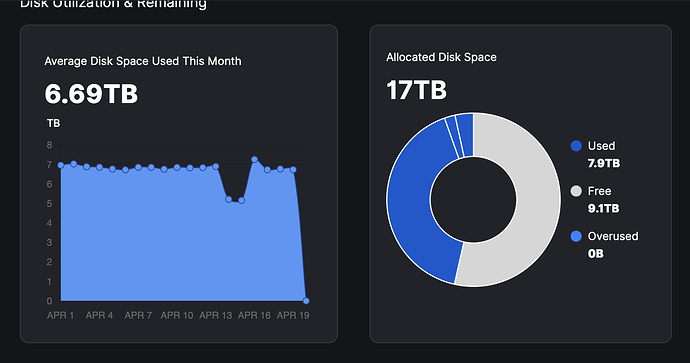Click the Free legend color dot
Image resolution: width=690 pixels, height=363 pixels.
[x=576, y=191]
